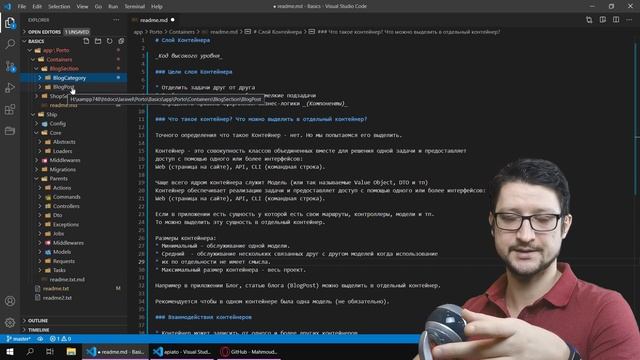
Task: Open the folder icon view below Extensions
Action: (x=10, y=131)
